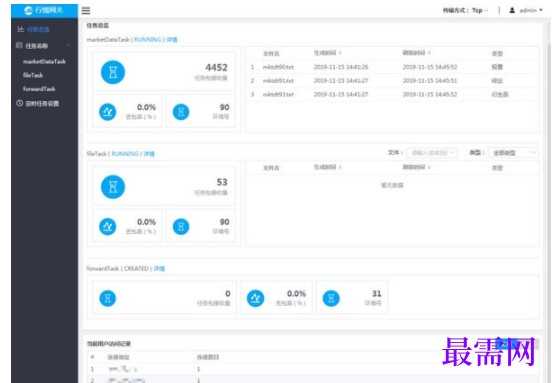Collapse the 任务名称 sidebar group
Screen dimensions: 554x383
click(x=69, y=46)
